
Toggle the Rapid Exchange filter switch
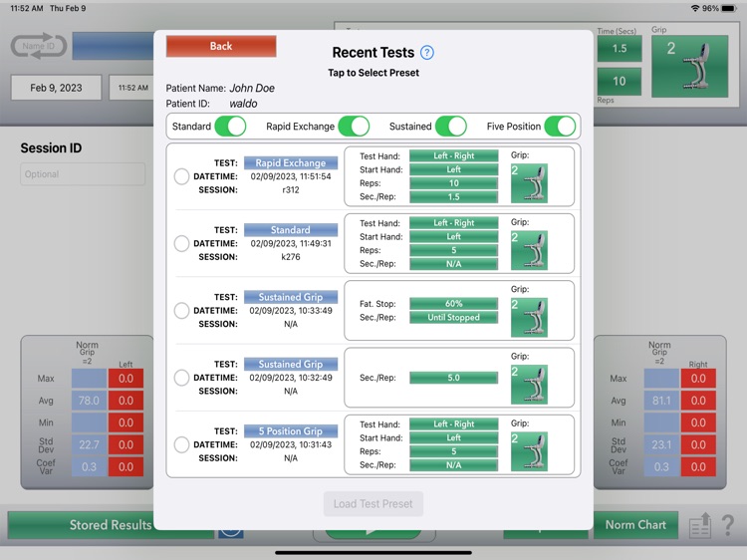(x=354, y=127)
